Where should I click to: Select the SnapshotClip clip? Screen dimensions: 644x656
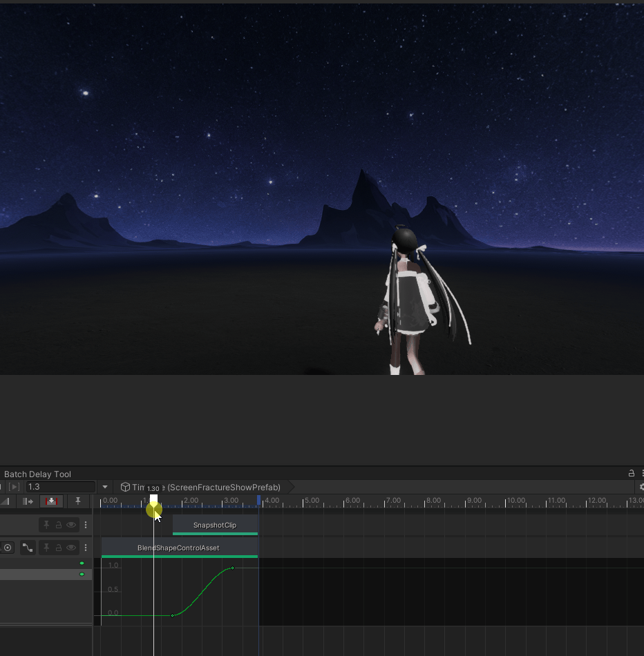point(215,525)
